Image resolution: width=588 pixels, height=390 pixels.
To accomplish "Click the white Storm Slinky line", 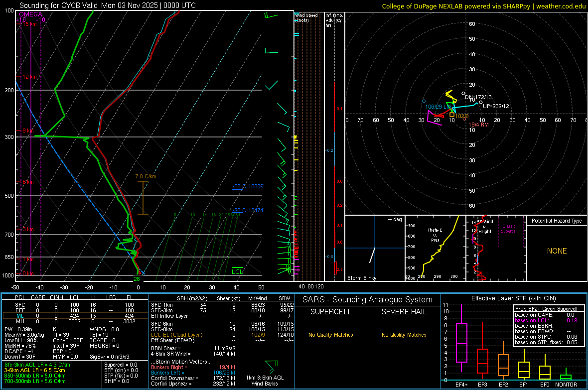I will [372, 255].
